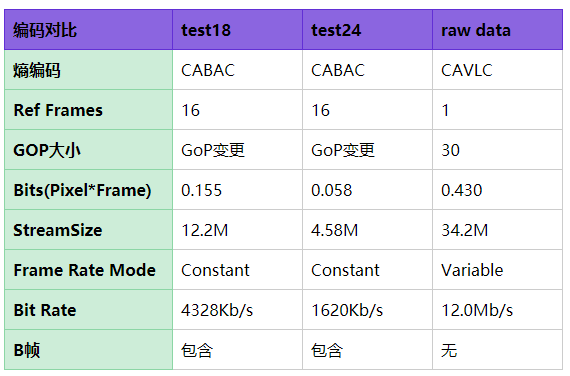Click the 熵编码 row label
Image resolution: width=570 pixels, height=376 pixels.
(88, 70)
